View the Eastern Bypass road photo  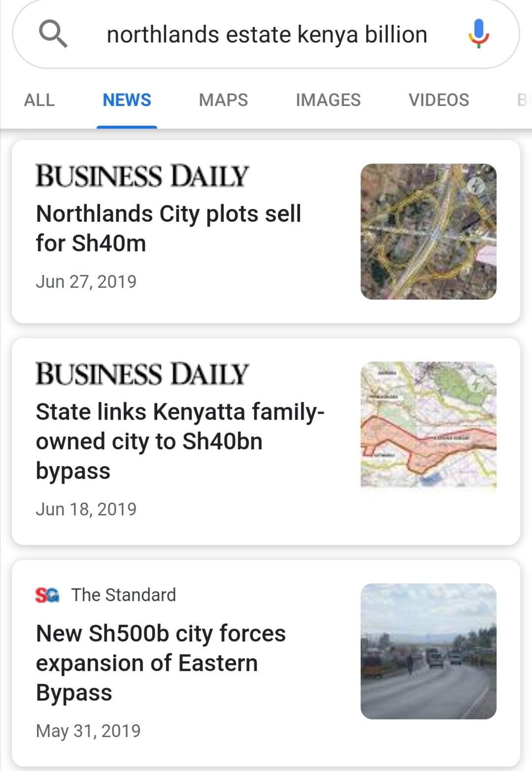click(428, 651)
